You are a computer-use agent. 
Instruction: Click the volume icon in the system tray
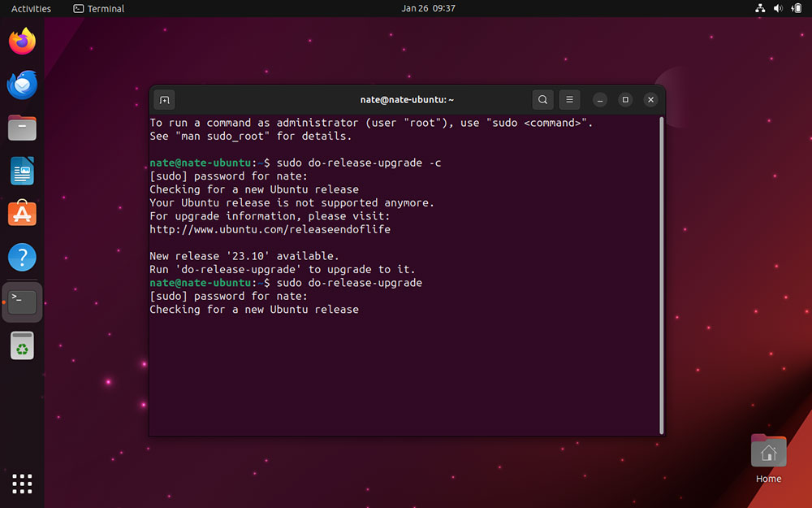click(777, 8)
